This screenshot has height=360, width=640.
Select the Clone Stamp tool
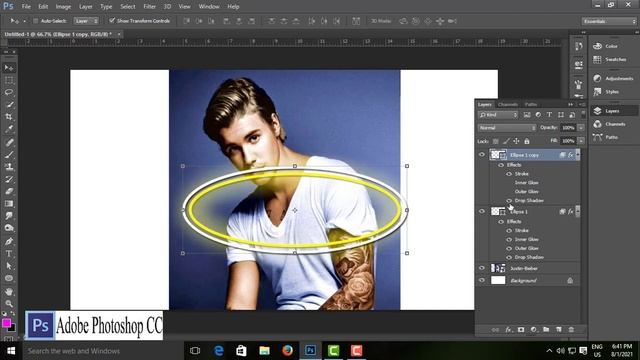[9, 167]
